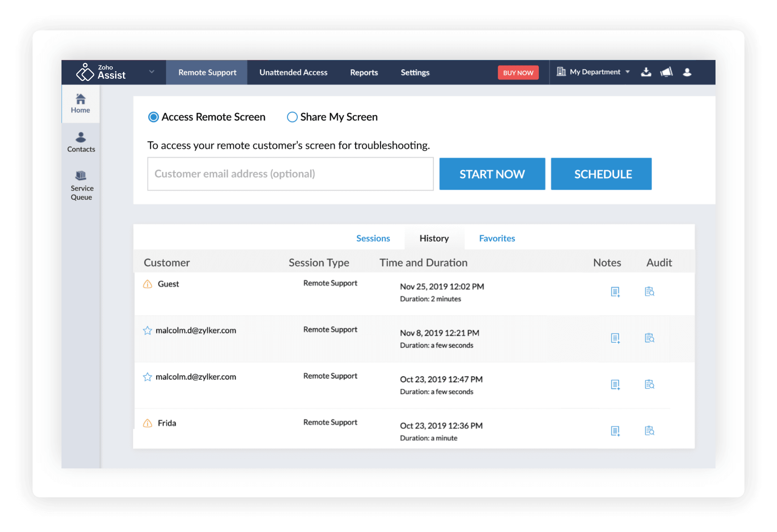Screen dimensions: 777x532
Task: Click Remote Support type in Frida row
Action: coord(330,422)
